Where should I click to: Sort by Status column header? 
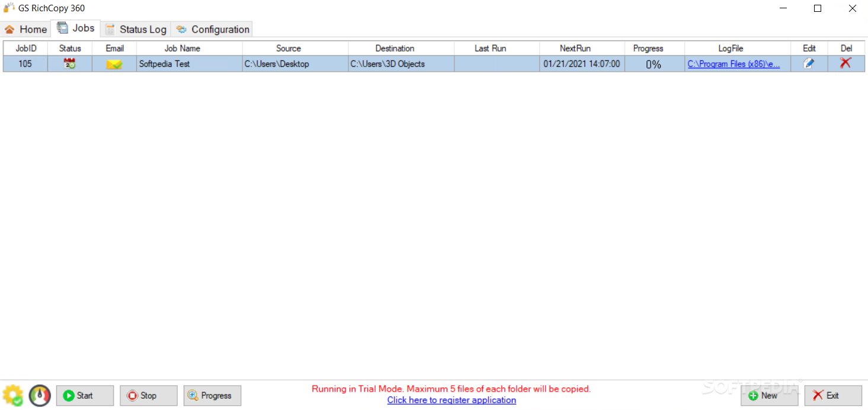[70, 49]
